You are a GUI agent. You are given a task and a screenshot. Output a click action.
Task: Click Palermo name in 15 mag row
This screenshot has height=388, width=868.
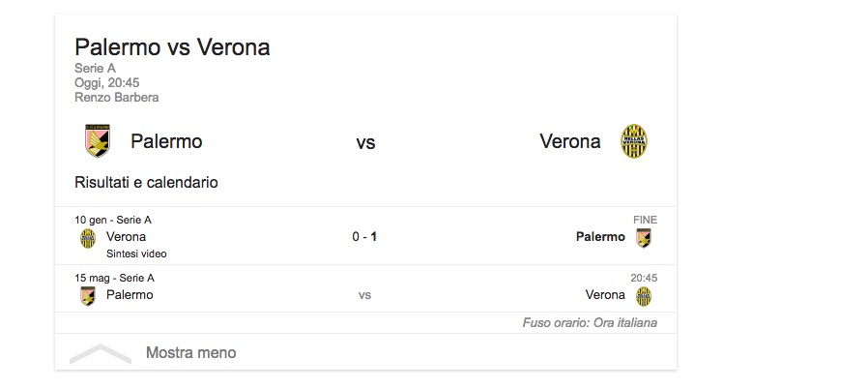point(130,295)
